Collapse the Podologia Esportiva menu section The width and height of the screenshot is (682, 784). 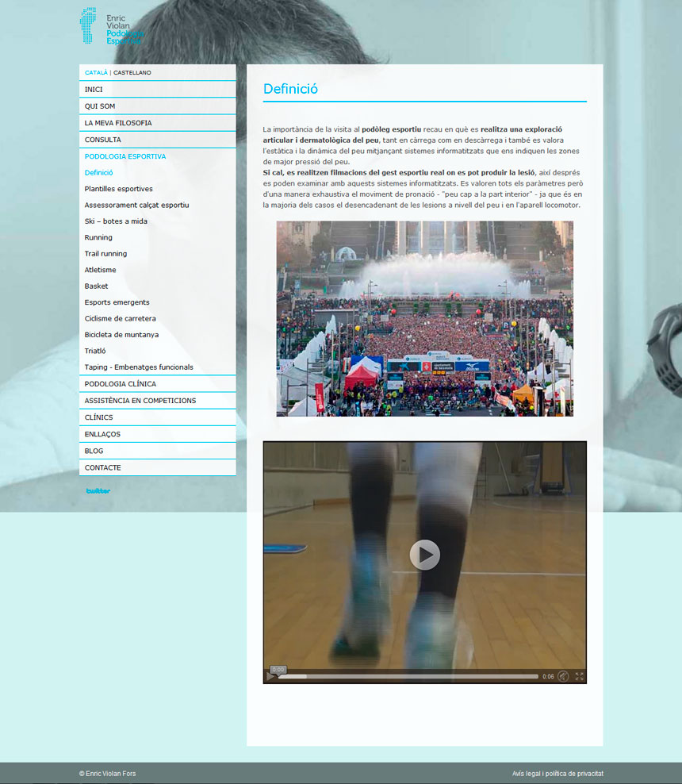pos(125,156)
